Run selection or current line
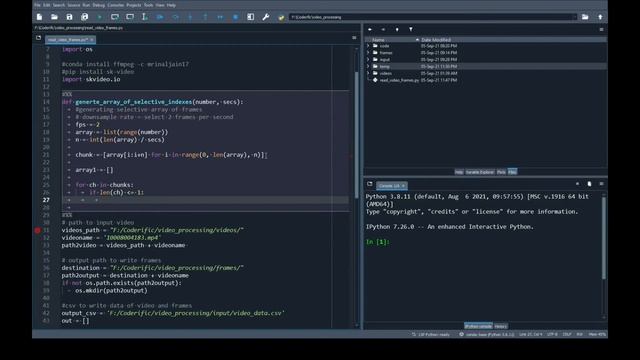The image size is (640, 360). click(145, 17)
